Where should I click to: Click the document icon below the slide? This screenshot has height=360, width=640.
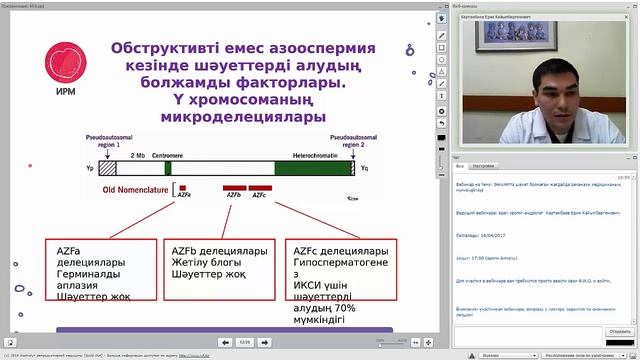[10, 343]
